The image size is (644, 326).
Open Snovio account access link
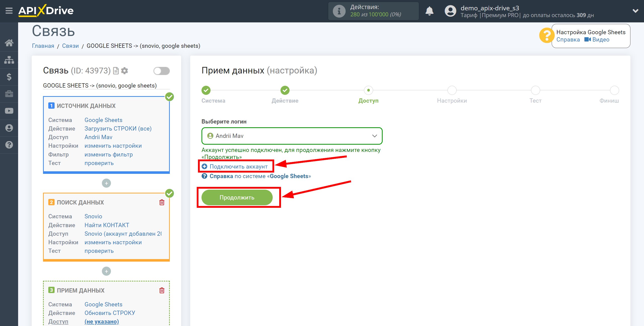[123, 234]
